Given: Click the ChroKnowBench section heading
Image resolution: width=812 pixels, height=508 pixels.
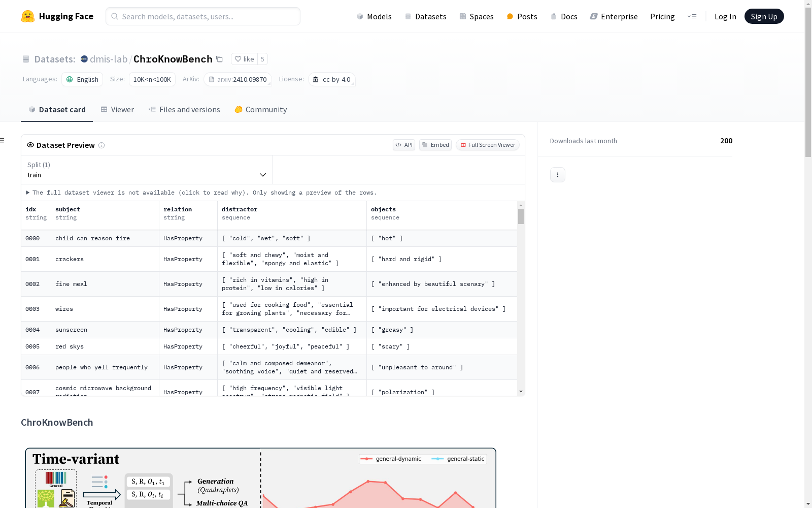Looking at the screenshot, I should (x=57, y=423).
